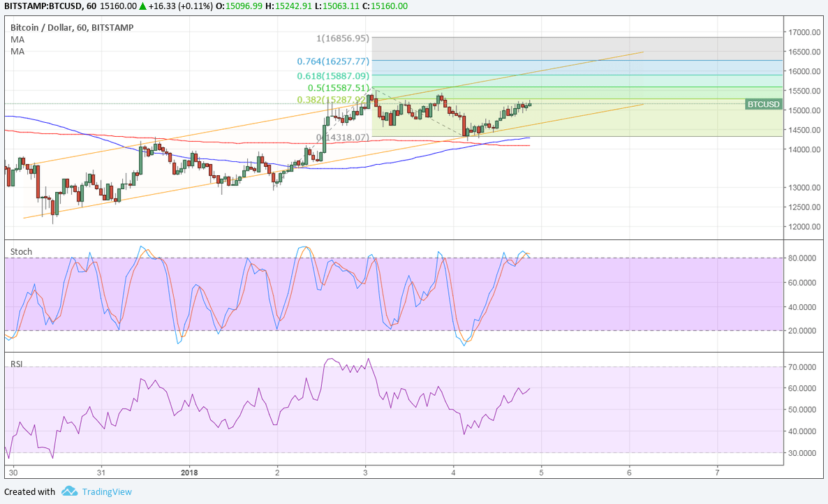The image size is (828, 504).
Task: Open the TradingView link in the footer
Action: point(106,491)
